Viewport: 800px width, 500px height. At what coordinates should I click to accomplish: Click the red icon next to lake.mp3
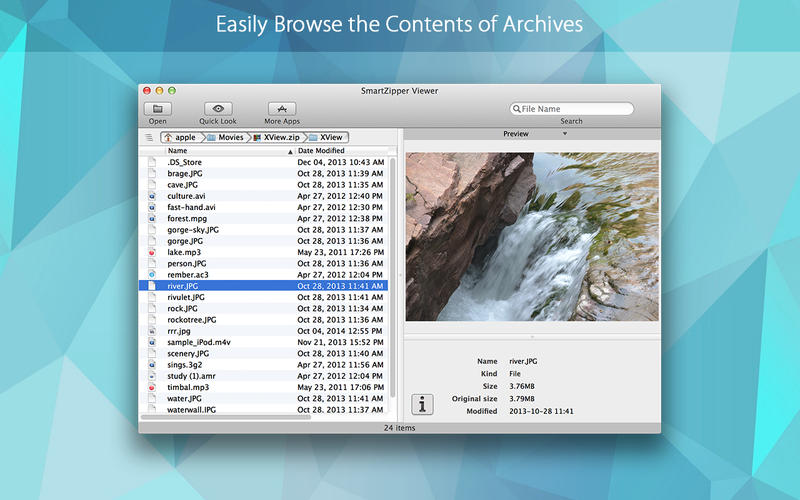tap(151, 254)
